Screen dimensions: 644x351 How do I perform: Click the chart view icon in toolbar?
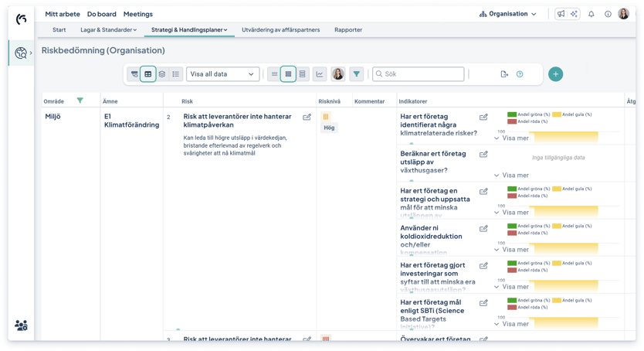tap(319, 74)
